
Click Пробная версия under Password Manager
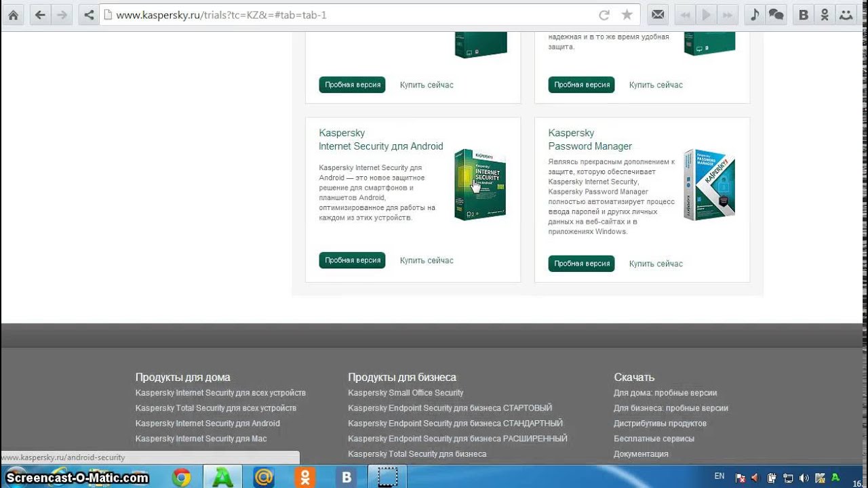pos(581,264)
